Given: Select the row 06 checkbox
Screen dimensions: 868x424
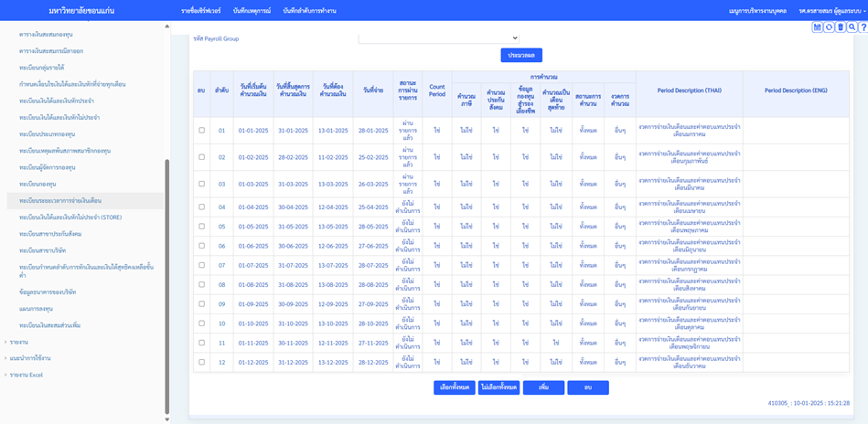Looking at the screenshot, I should [201, 246].
